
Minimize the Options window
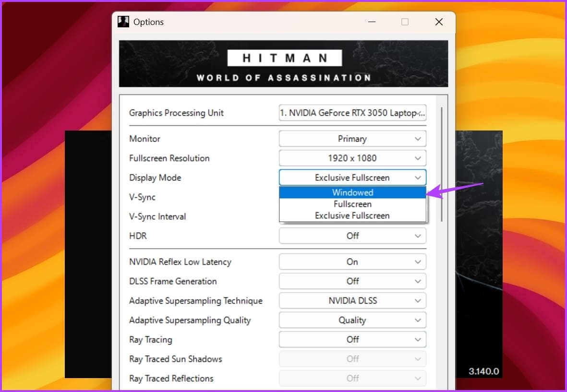[x=372, y=22]
